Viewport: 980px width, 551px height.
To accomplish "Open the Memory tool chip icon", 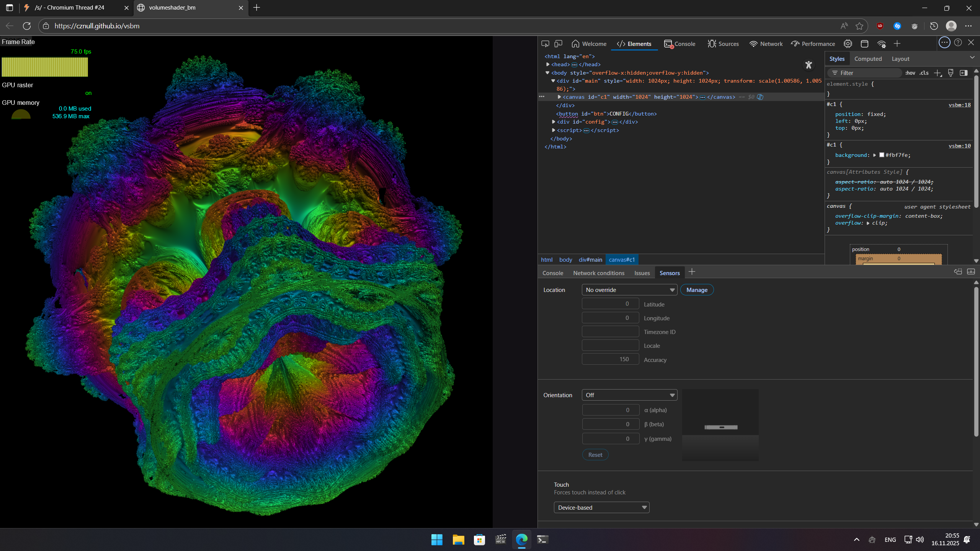I will (848, 44).
